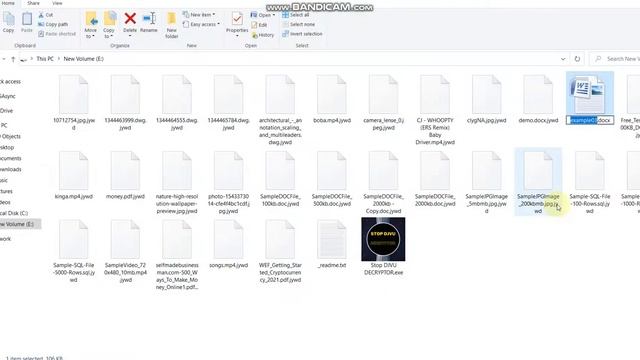Select the file boba.mp4.jywd

[332, 100]
